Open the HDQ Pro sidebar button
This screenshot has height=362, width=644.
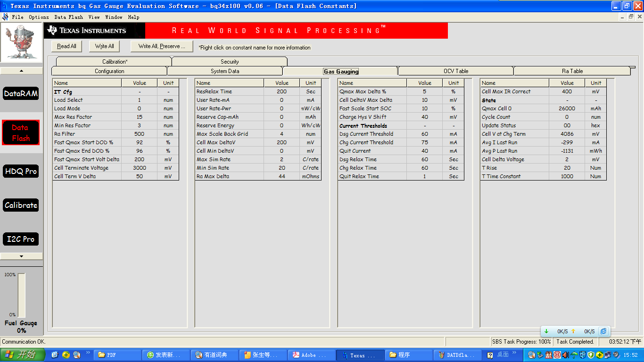click(x=21, y=171)
